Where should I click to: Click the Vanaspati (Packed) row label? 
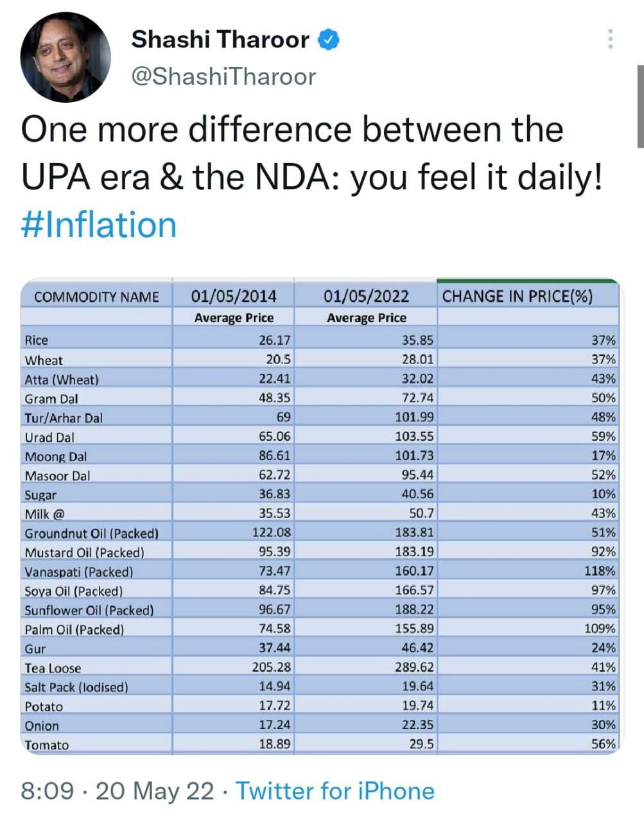pos(79,572)
